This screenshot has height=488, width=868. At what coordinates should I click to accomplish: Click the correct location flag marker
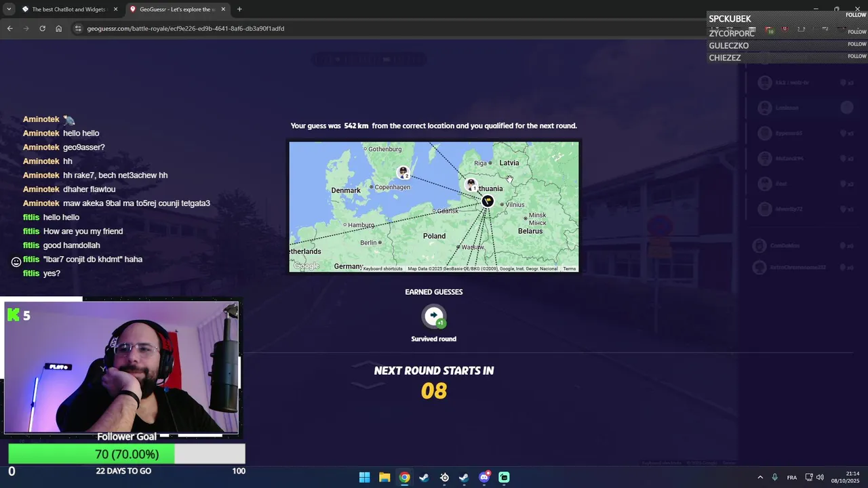[487, 201]
